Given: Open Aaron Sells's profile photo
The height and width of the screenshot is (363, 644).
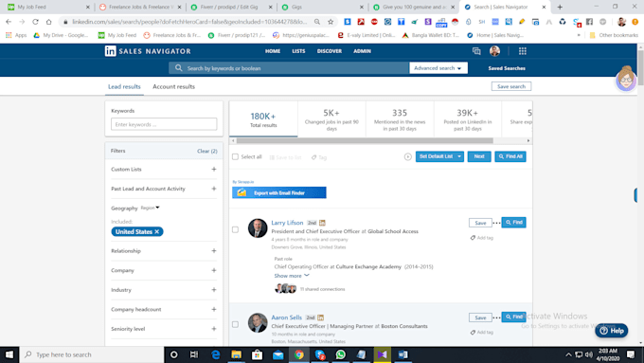Looking at the screenshot, I should click(x=258, y=322).
